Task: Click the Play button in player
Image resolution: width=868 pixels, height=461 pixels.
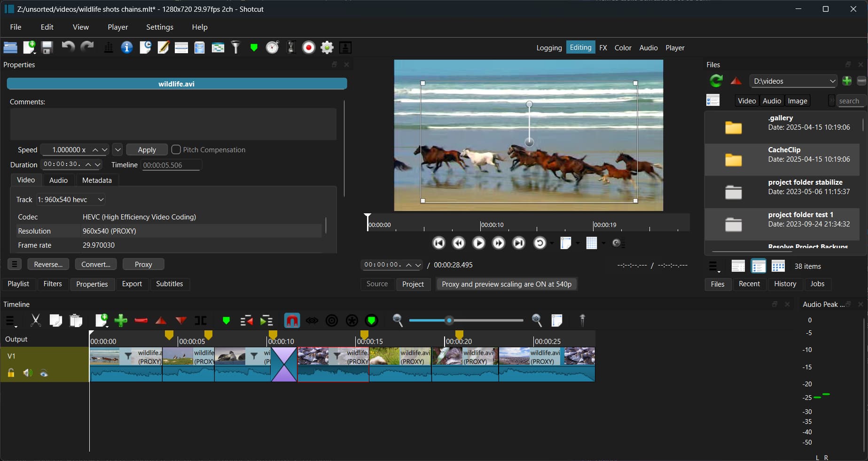Action: coord(478,243)
